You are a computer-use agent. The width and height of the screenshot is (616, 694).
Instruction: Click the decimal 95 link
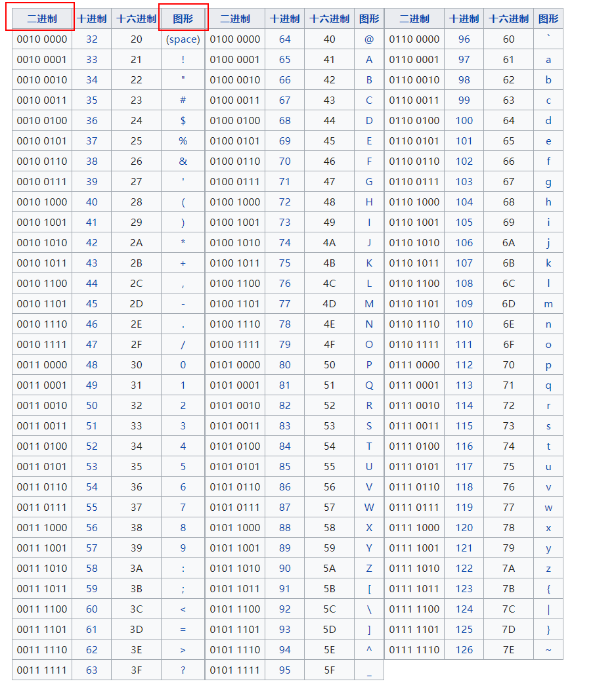284,670
